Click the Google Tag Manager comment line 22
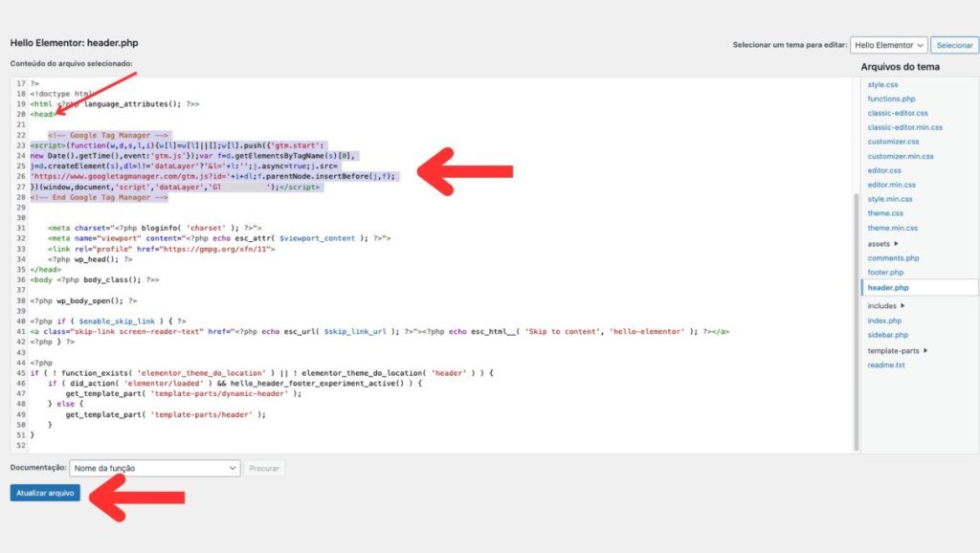Viewport: 980px width, 553px height. (108, 135)
